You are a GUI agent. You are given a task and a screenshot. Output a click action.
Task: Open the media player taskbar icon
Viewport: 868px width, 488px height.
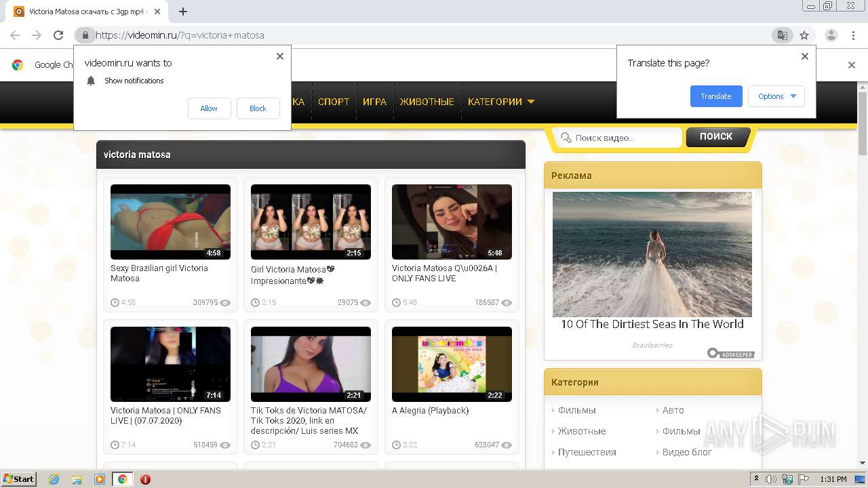coord(100,479)
